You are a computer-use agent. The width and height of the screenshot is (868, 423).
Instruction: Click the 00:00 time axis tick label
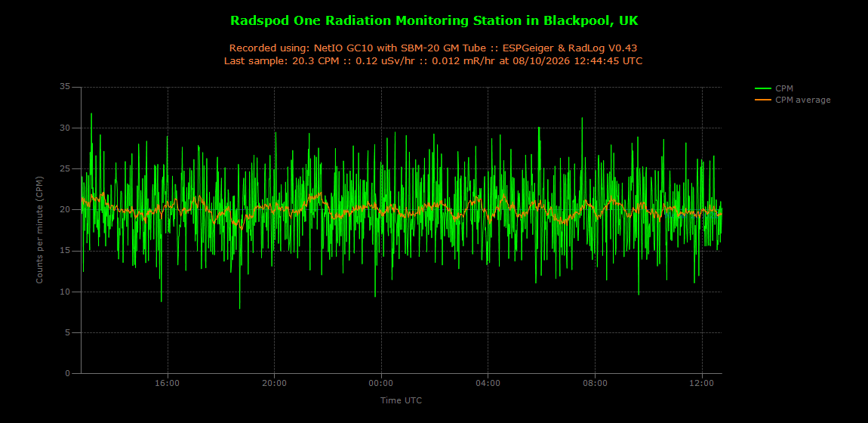(381, 382)
